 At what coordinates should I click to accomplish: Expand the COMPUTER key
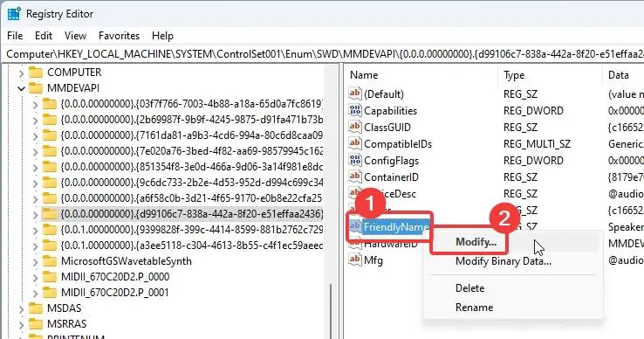point(21,73)
